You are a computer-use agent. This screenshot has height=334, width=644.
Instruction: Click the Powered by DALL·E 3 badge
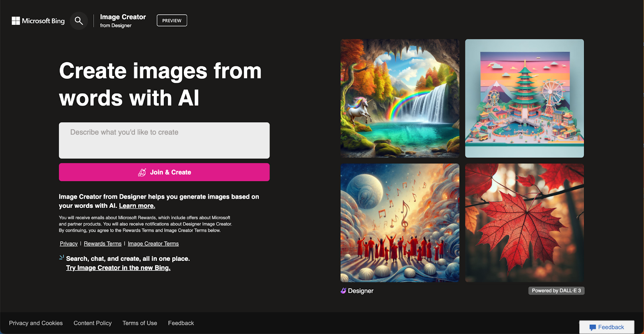pyautogui.click(x=556, y=291)
